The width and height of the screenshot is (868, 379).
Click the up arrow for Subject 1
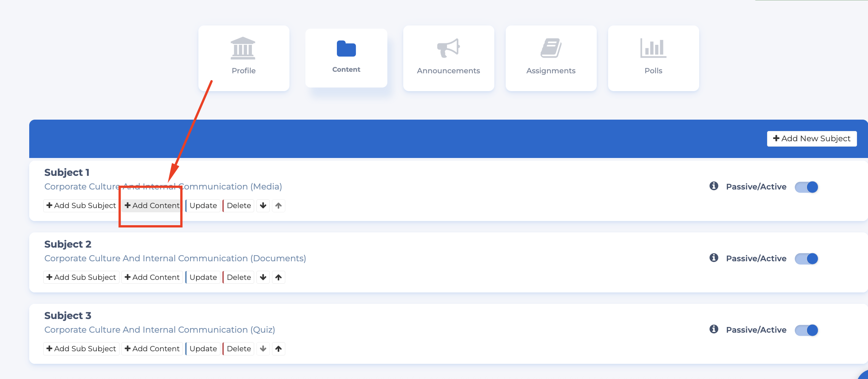click(x=278, y=205)
